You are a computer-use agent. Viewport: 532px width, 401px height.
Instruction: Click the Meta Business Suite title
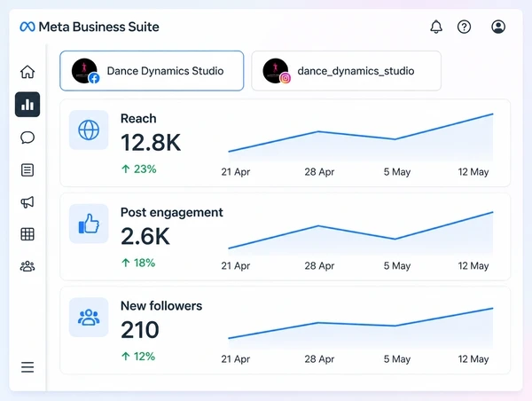tap(98, 27)
